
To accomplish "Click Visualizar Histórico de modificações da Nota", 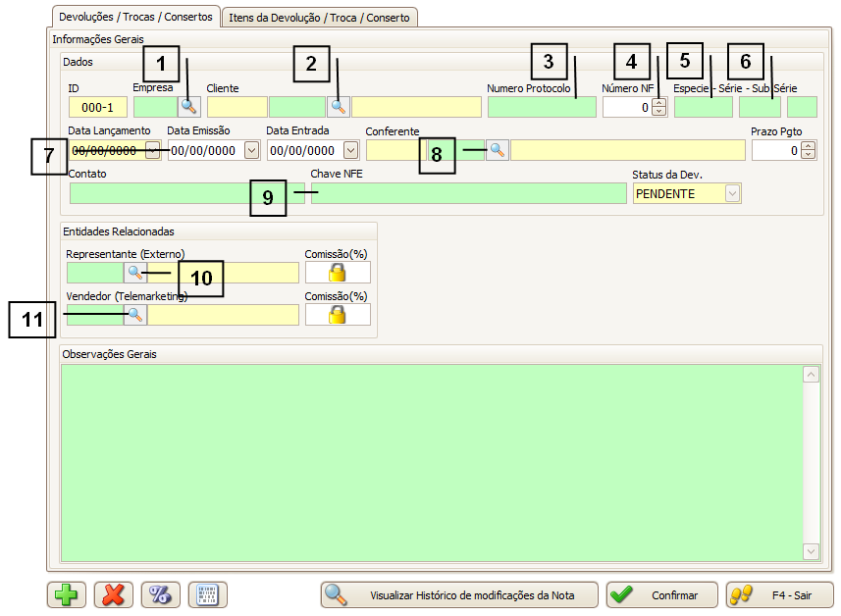I will point(459,595).
